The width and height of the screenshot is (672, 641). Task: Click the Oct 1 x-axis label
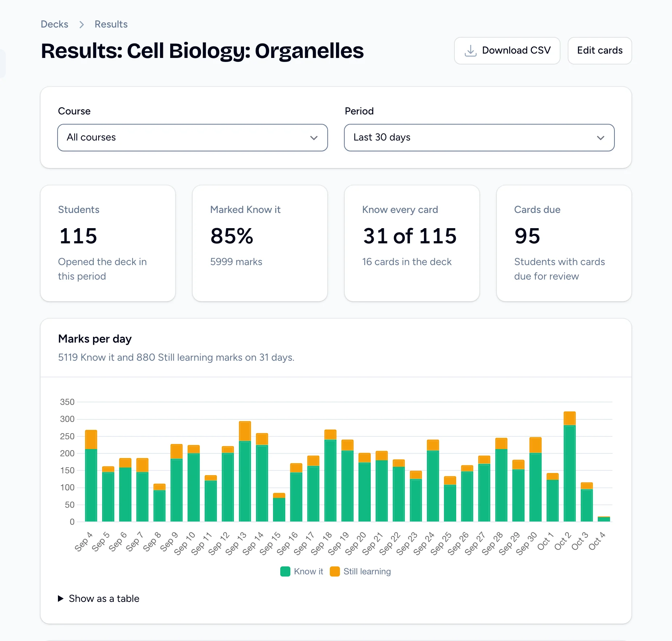coord(545,541)
